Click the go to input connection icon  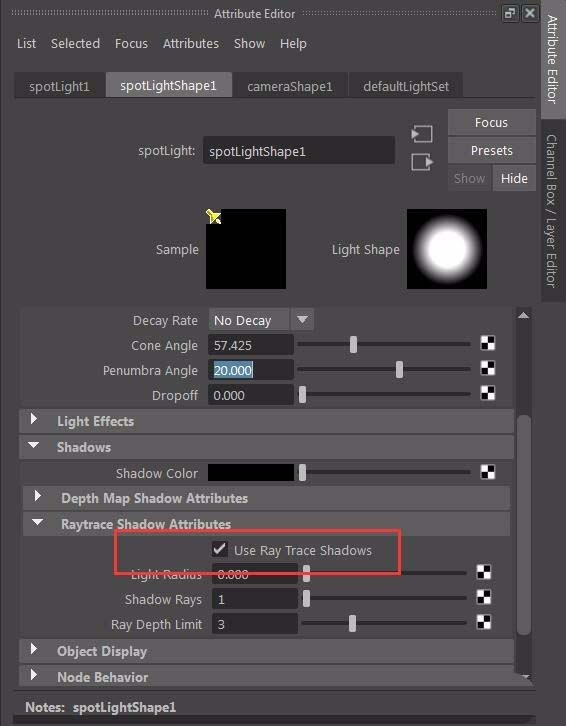pyautogui.click(x=421, y=134)
